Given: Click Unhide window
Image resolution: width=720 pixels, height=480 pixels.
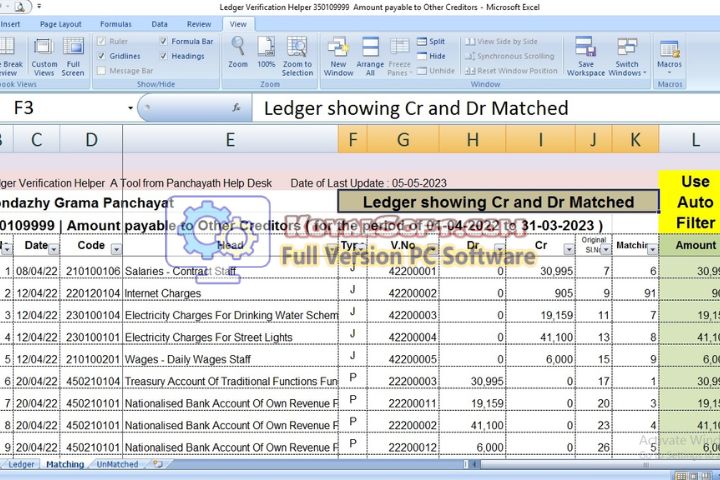Looking at the screenshot, I should pyautogui.click(x=436, y=71).
